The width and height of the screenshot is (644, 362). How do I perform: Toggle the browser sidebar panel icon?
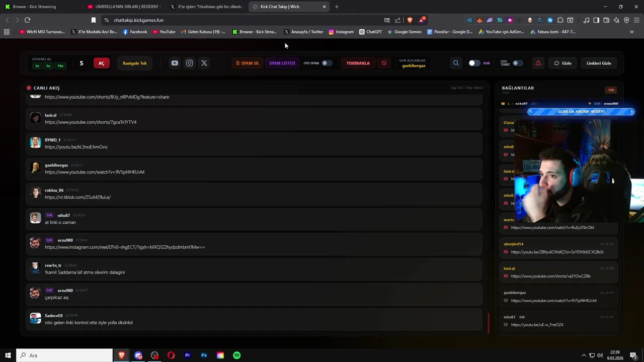tap(596, 20)
